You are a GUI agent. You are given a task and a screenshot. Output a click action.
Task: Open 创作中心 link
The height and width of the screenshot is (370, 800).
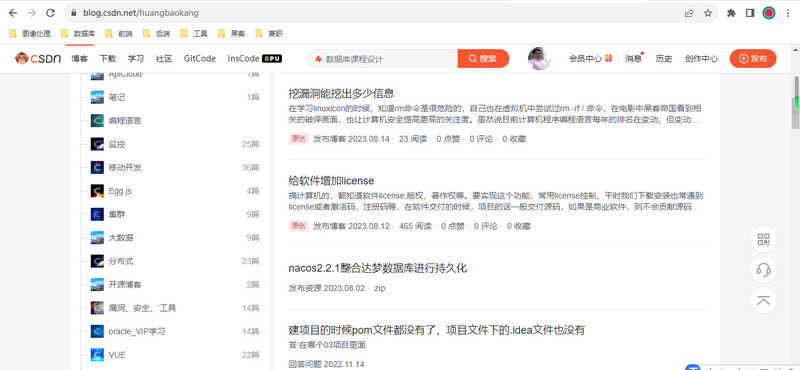(701, 59)
